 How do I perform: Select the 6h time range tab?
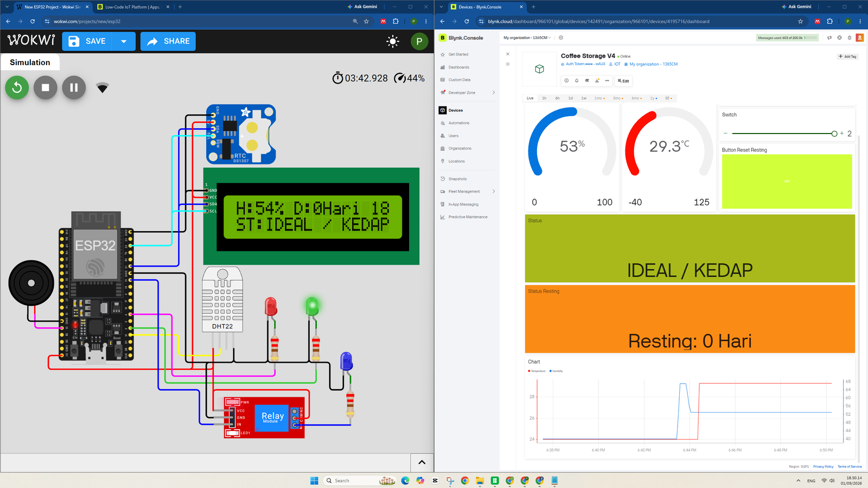point(557,98)
